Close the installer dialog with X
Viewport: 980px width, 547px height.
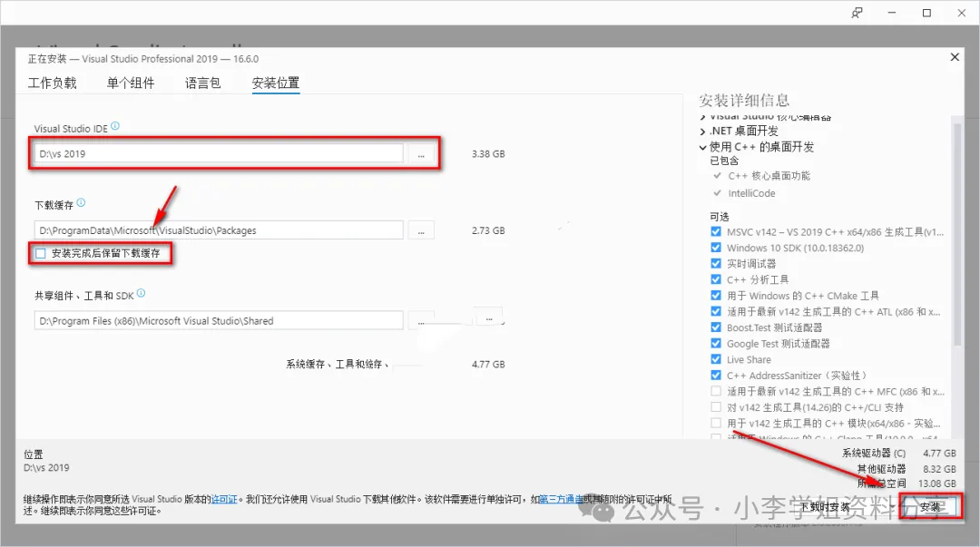click(x=955, y=57)
